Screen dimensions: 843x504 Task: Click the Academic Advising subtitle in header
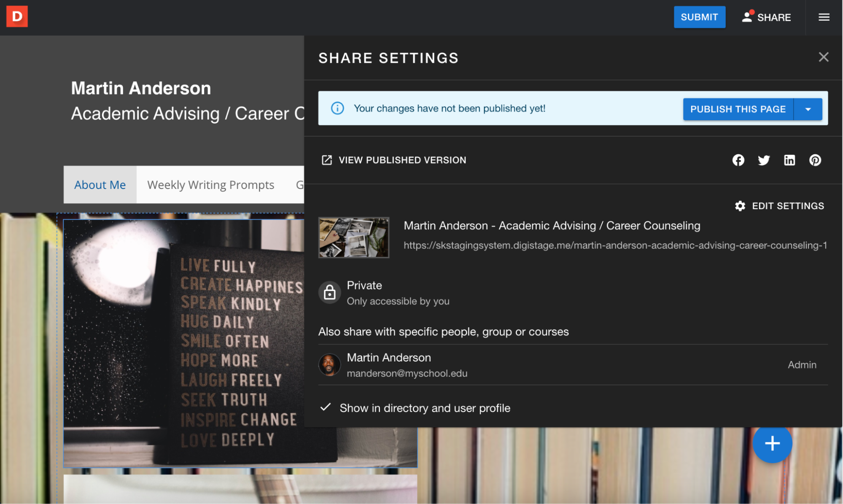(x=188, y=113)
